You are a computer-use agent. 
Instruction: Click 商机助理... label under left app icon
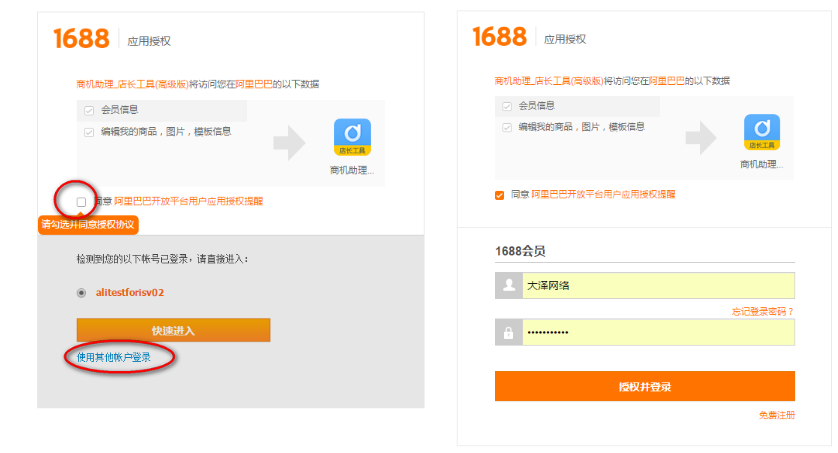point(352,170)
